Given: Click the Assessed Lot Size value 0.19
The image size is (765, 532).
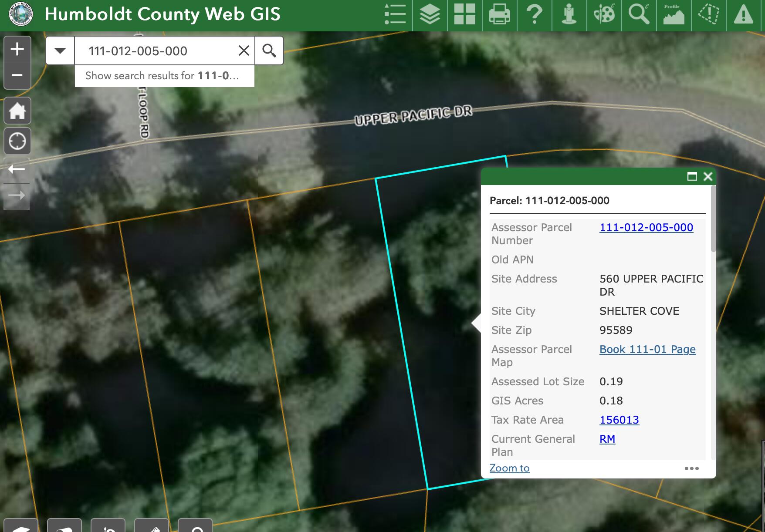Looking at the screenshot, I should coord(611,381).
